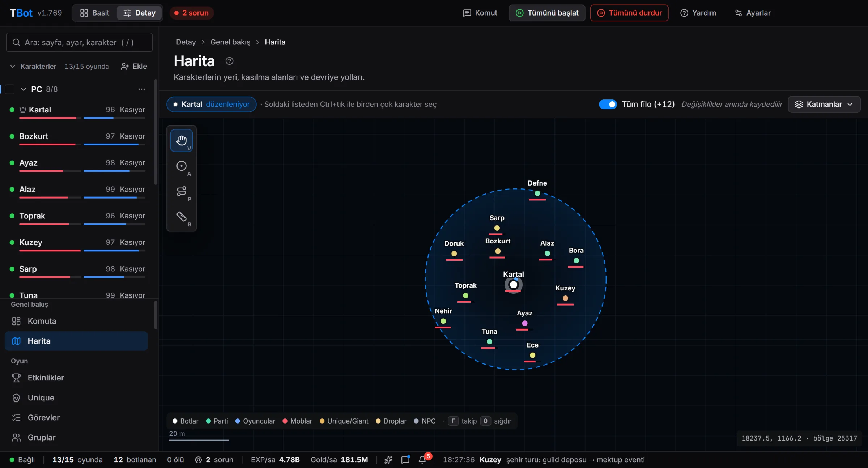Focus the Ara search field

click(79, 42)
